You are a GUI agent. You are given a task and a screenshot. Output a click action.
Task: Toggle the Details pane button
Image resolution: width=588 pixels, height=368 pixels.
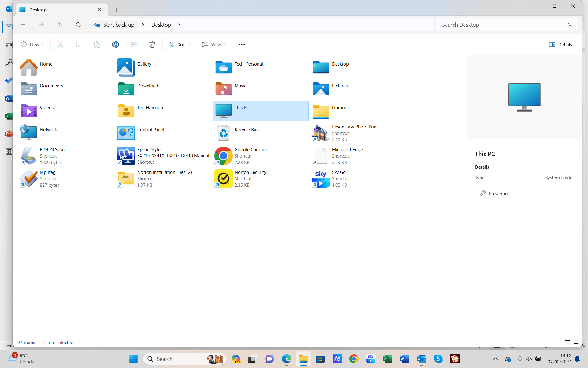coord(560,44)
